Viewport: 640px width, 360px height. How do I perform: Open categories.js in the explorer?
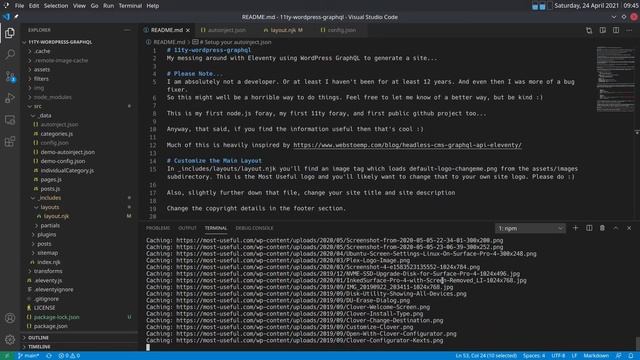click(56, 134)
